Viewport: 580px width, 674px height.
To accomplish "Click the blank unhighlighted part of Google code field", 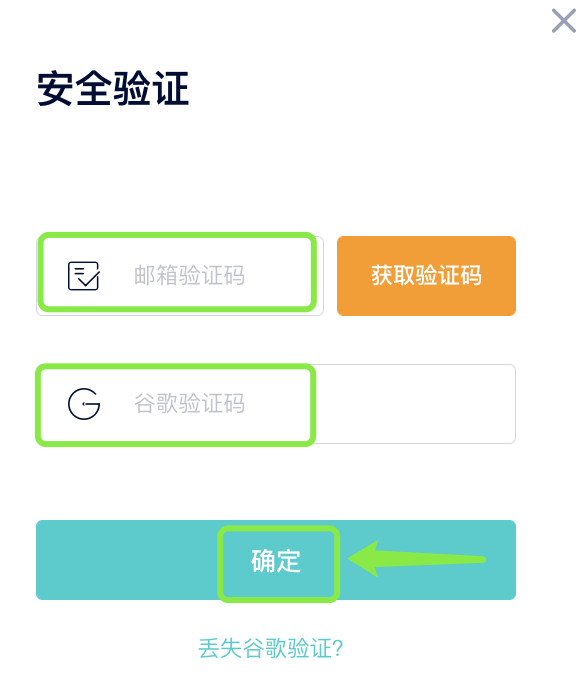I will [415, 404].
